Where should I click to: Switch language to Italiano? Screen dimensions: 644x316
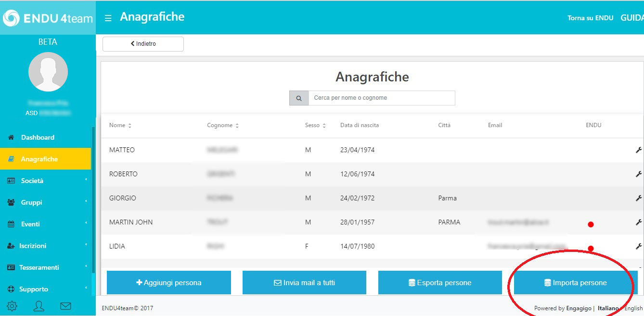(x=608, y=308)
